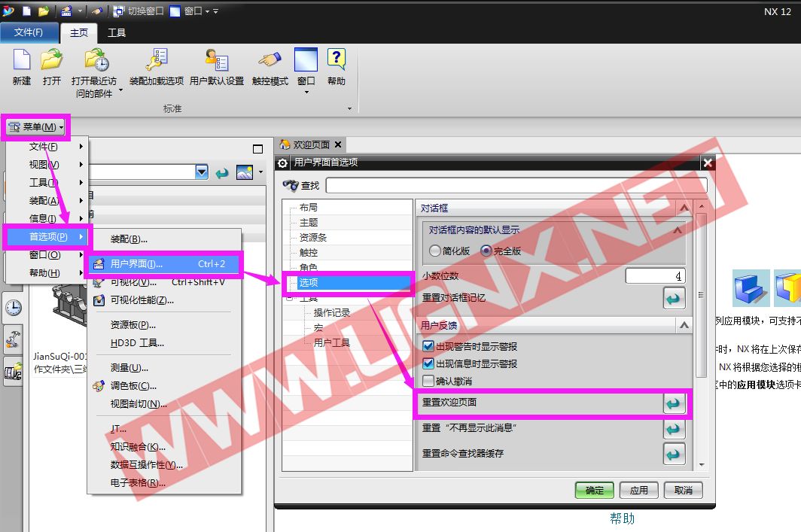
Task: Click the library books icon in resource bar
Action: coord(14,372)
